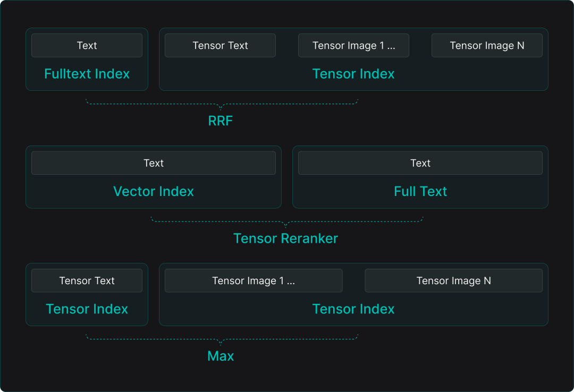Click the Text box inside Fulltext Index
This screenshot has height=392, width=574.
(x=87, y=46)
